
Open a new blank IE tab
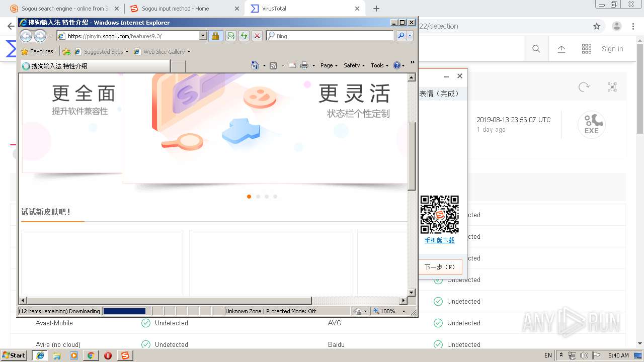coord(179,66)
